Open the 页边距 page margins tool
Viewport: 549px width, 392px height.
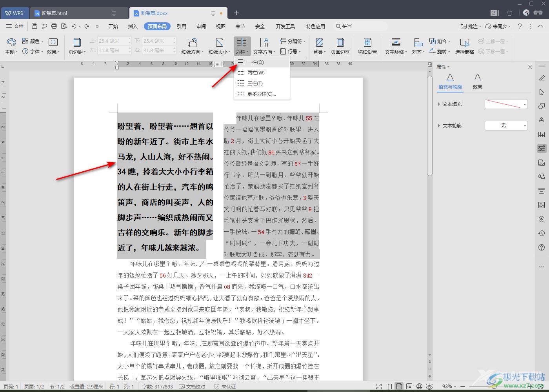77,46
